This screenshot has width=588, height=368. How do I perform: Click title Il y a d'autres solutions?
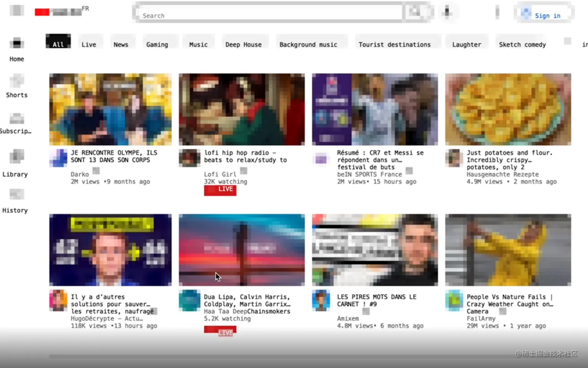point(112,304)
